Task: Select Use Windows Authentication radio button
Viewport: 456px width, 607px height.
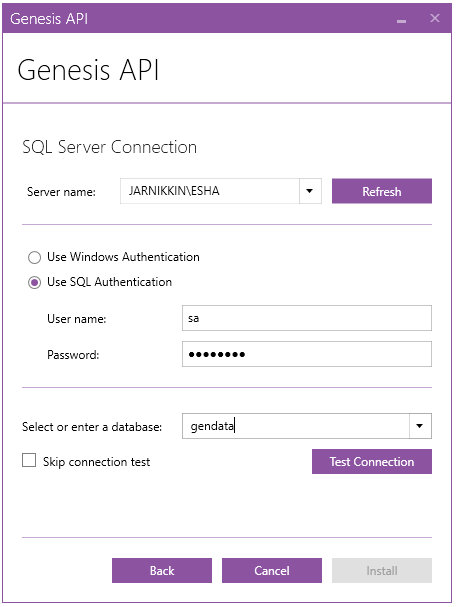Action: coord(34,257)
